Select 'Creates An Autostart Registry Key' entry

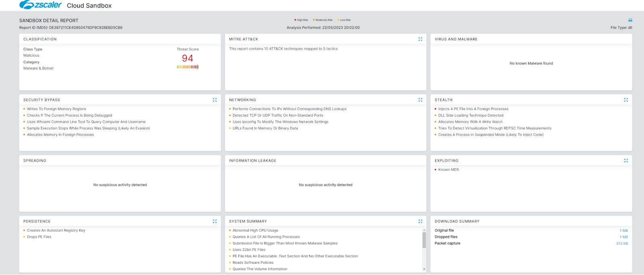[56, 231]
